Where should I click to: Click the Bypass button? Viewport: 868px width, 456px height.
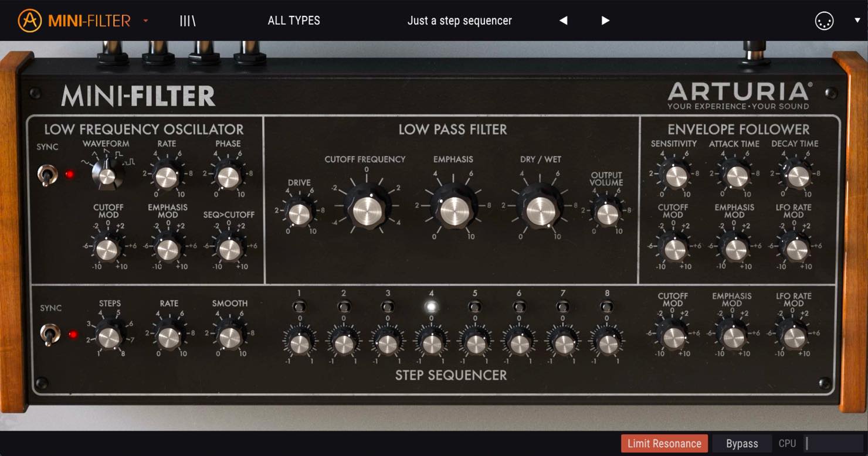point(742,444)
